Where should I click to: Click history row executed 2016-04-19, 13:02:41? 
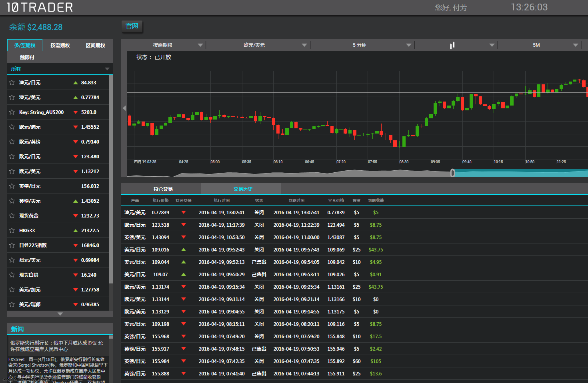354,213
